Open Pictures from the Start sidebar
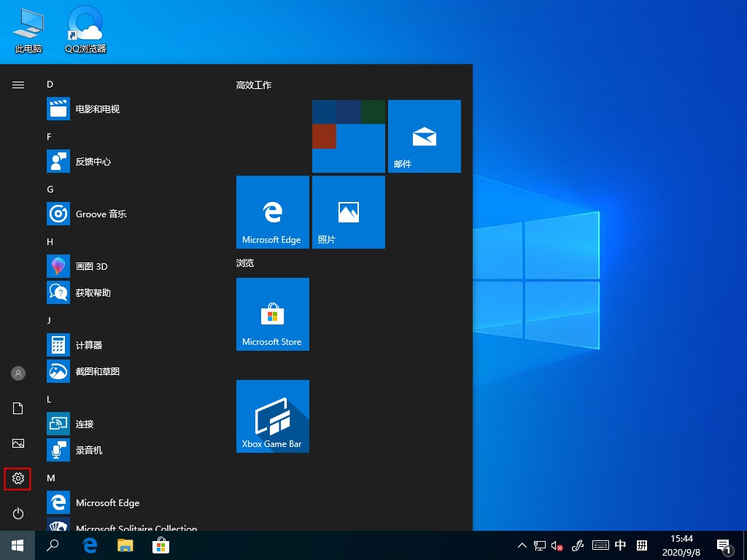The height and width of the screenshot is (560, 747). 18,443
